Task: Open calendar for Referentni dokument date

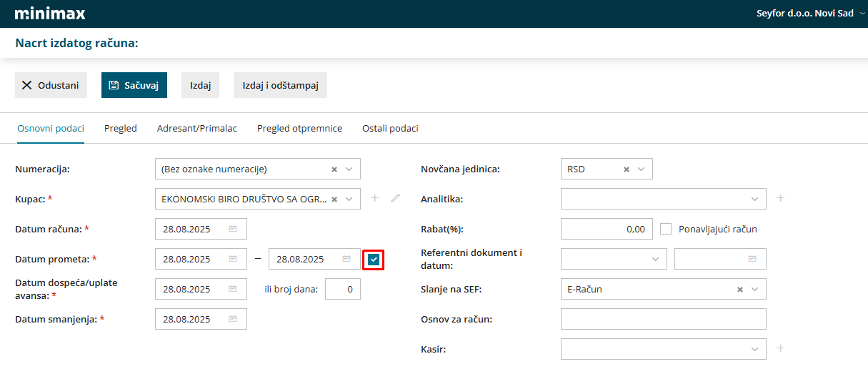Action: 752,260
